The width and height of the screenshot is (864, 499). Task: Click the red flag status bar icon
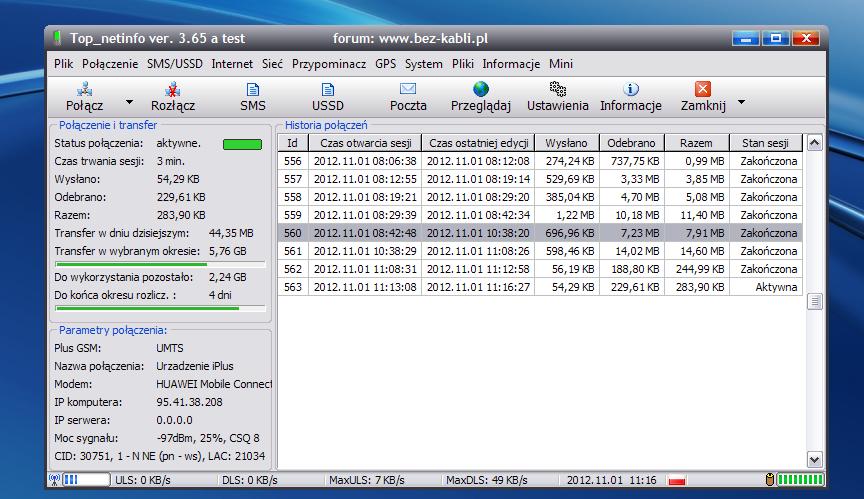(x=678, y=481)
